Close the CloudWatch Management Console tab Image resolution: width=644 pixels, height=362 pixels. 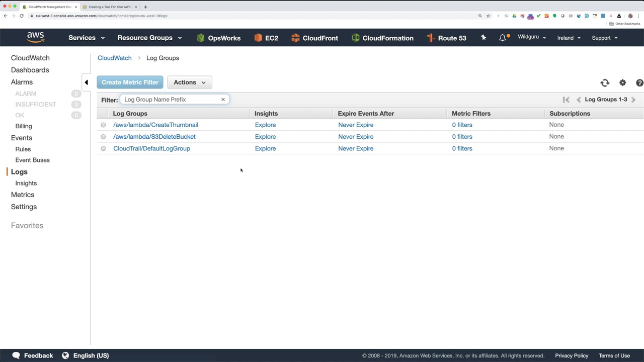click(76, 7)
